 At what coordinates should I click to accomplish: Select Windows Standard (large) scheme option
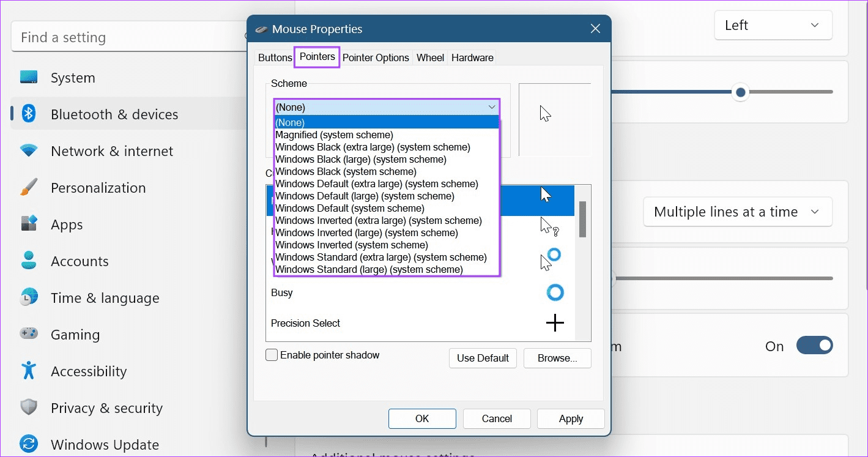387,269
